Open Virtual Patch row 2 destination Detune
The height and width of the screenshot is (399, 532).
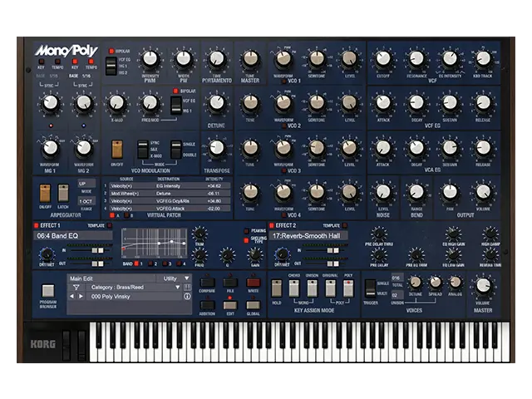(178, 194)
